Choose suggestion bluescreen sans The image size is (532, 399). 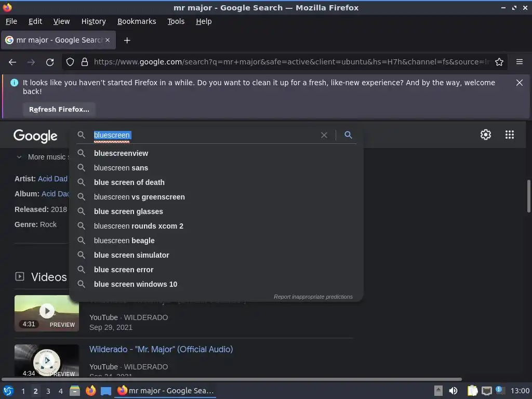click(216, 168)
